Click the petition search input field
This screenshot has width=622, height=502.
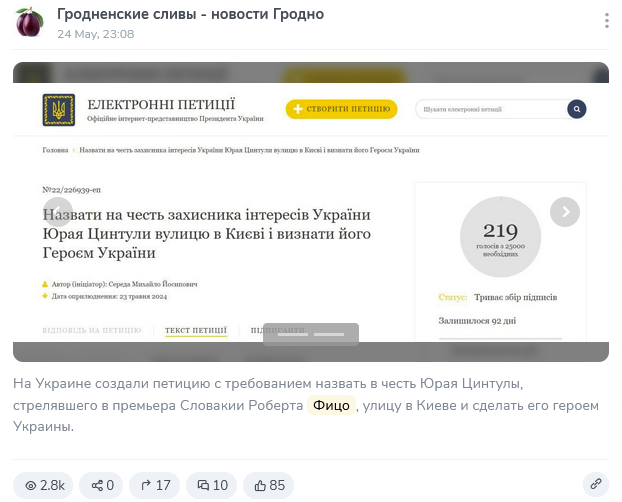pyautogui.click(x=488, y=109)
